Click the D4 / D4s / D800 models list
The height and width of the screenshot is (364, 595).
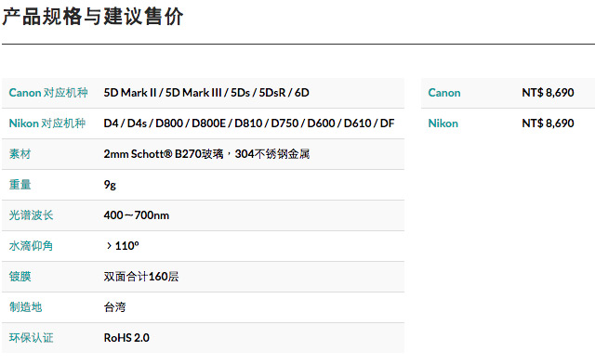(249, 123)
